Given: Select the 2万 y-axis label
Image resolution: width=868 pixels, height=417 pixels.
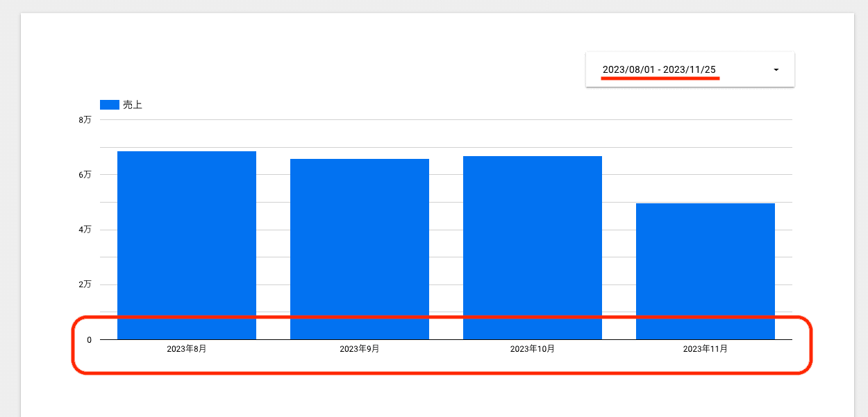Looking at the screenshot, I should coord(85,284).
